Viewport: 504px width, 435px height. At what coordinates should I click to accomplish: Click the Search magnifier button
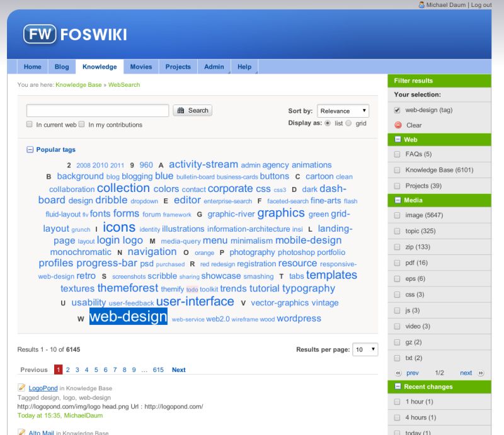(x=192, y=110)
